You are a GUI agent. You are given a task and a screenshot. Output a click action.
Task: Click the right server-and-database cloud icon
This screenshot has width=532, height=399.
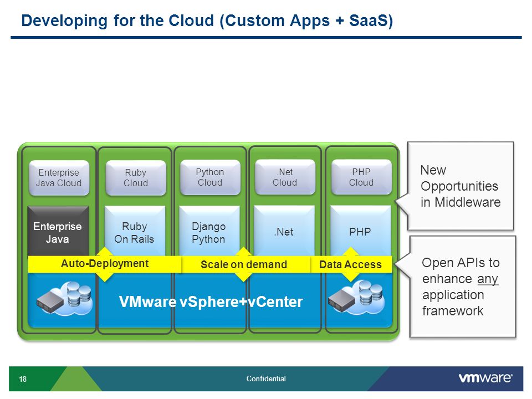coord(356,298)
